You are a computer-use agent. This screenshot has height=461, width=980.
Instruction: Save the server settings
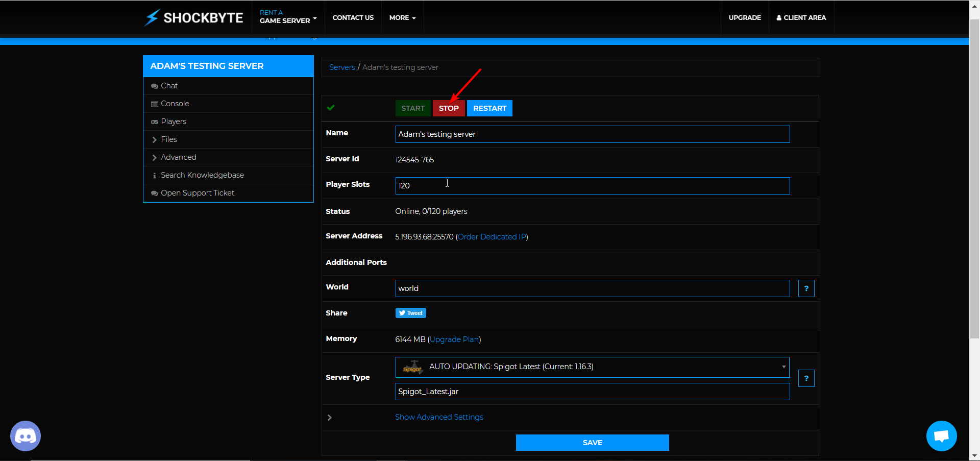click(x=592, y=443)
